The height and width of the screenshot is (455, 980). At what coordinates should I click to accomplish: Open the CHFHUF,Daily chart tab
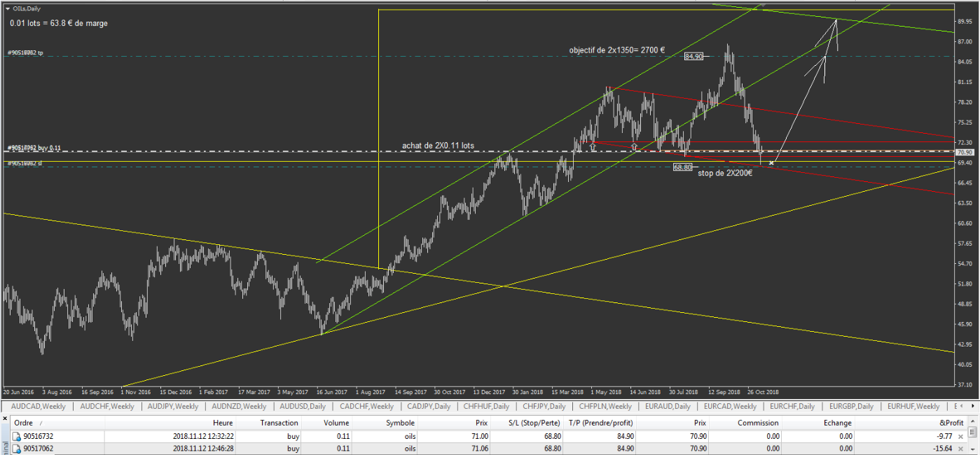click(487, 407)
